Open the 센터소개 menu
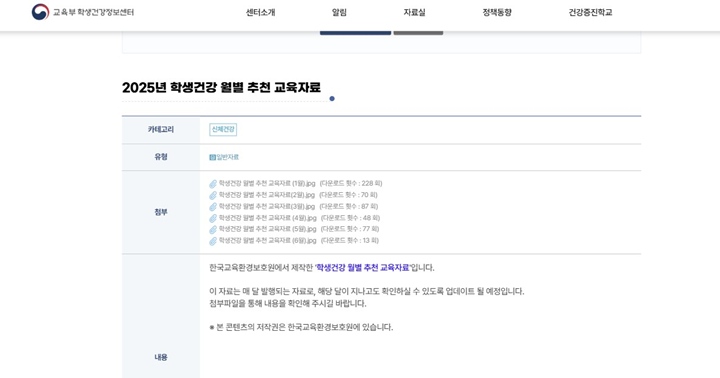This screenshot has width=720, height=378. click(x=260, y=12)
